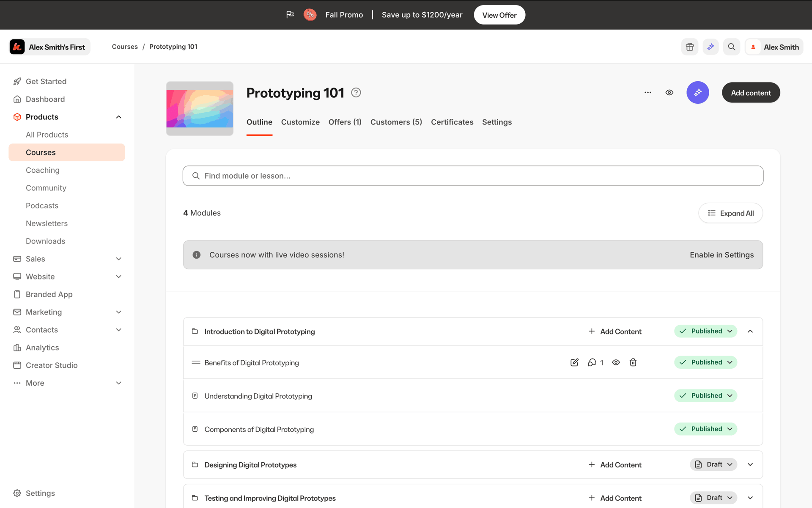Open Get Started in sidebar
Viewport: 812px width, 508px height.
pos(67,81)
